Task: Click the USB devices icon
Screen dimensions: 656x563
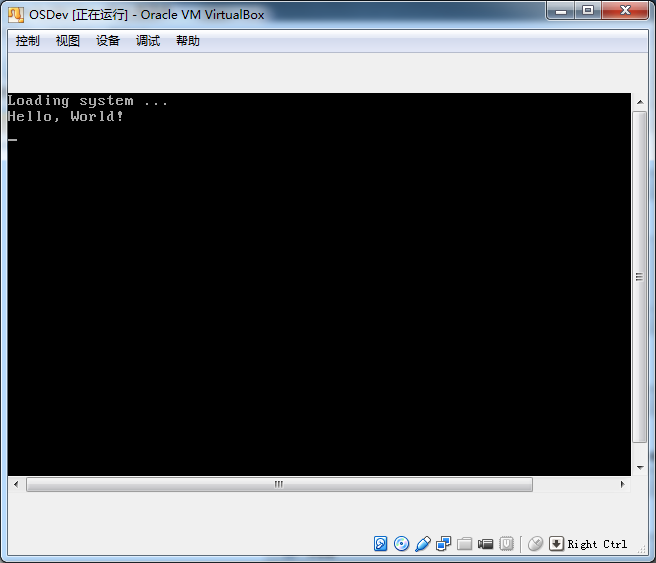Action: [423, 544]
